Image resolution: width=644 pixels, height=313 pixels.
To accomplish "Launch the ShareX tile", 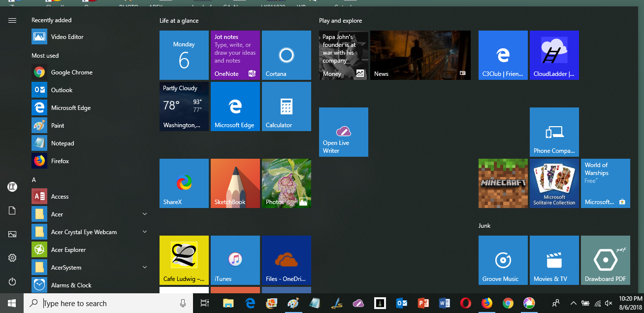I will tap(184, 183).
